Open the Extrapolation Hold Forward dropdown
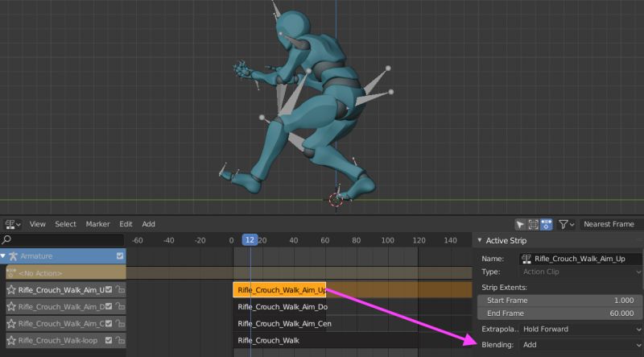 tap(580, 329)
